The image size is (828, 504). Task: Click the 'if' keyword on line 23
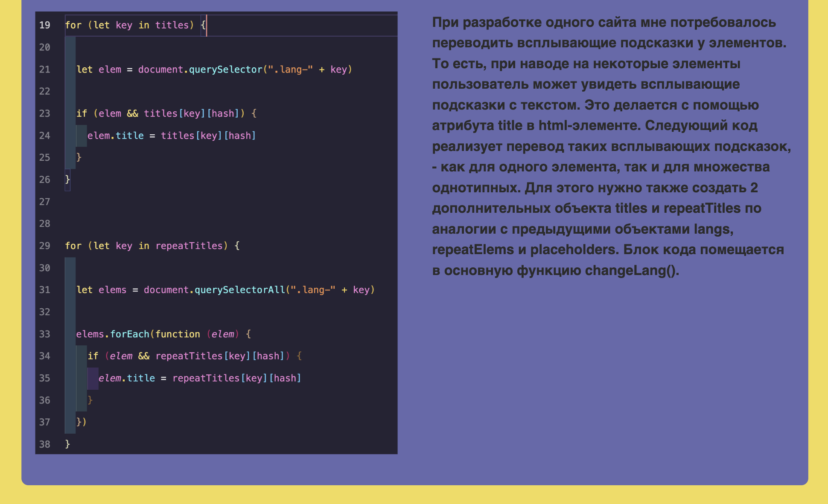pyautogui.click(x=82, y=113)
